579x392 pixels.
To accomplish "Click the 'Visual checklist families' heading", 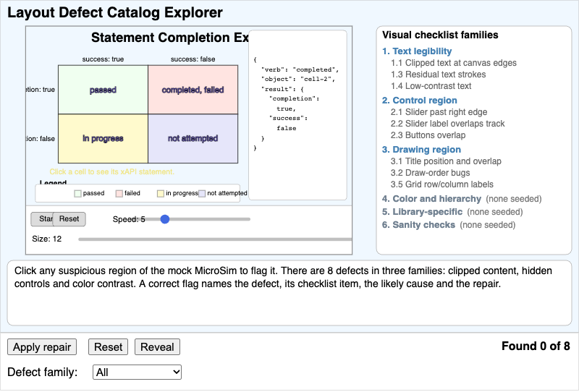I will 440,35.
